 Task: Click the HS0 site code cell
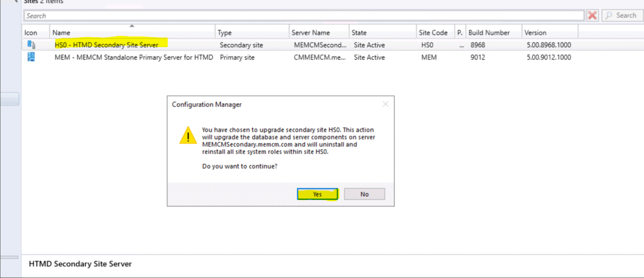(427, 45)
